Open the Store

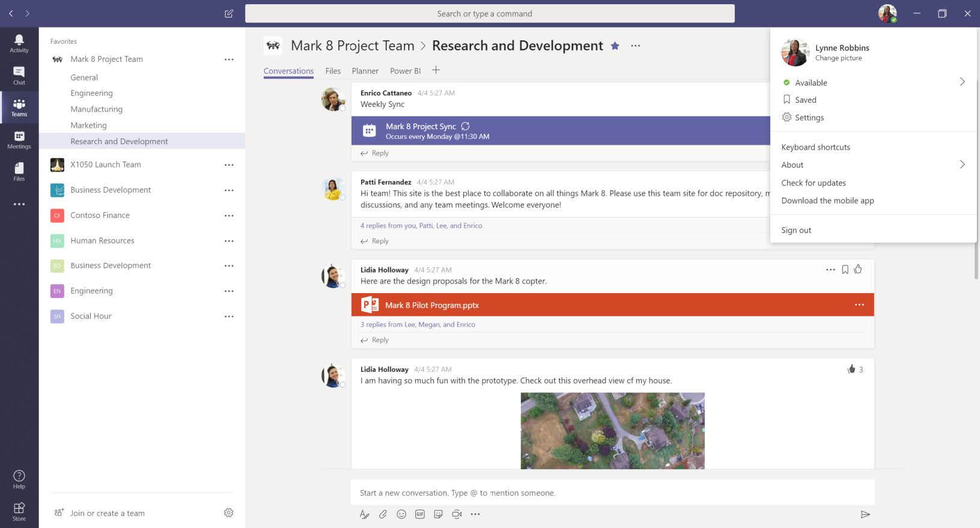pos(19,512)
